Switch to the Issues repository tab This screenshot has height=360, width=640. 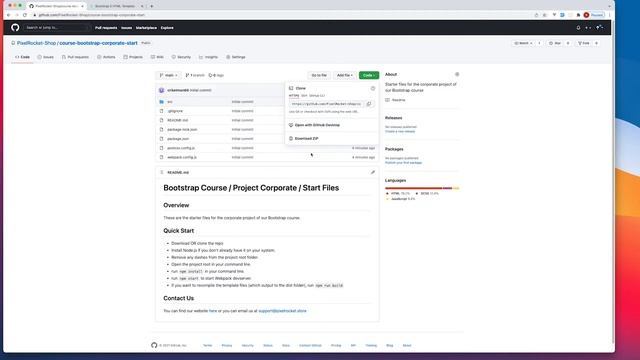coord(46,57)
